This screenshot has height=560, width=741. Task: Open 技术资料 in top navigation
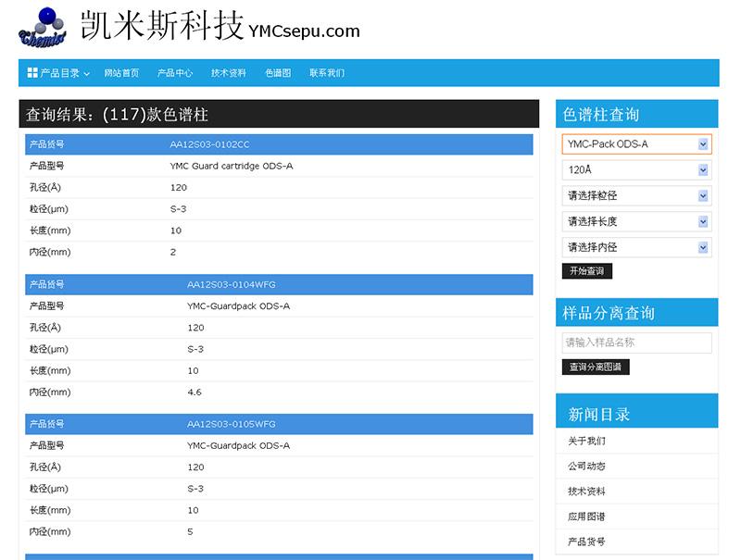coord(229,73)
